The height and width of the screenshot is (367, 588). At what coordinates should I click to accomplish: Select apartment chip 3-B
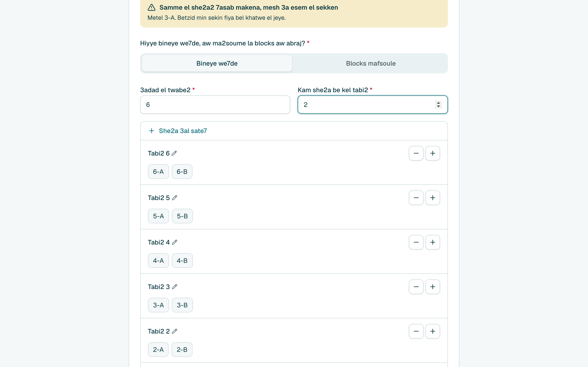click(x=182, y=305)
